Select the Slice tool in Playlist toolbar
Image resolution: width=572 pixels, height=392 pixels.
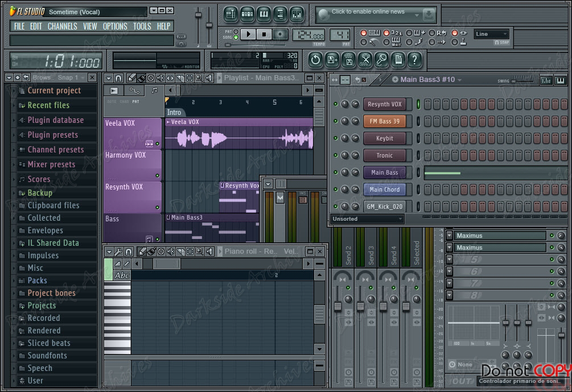click(x=180, y=78)
